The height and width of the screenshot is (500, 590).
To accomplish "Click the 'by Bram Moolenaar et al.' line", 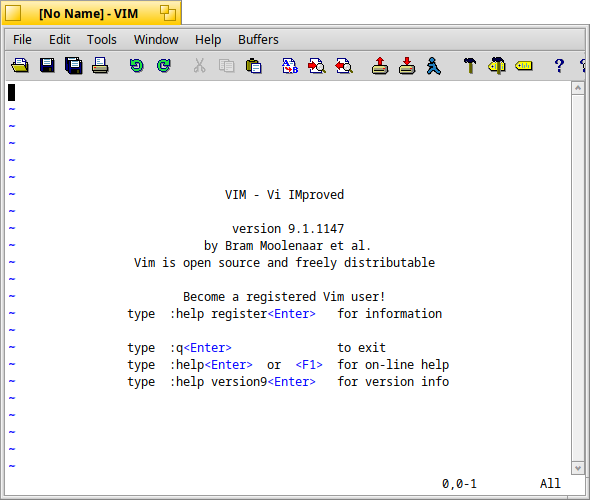I will tap(288, 246).
